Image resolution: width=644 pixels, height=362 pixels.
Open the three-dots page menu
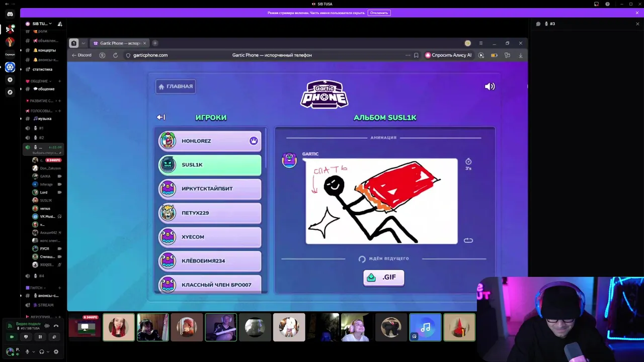pos(408,55)
